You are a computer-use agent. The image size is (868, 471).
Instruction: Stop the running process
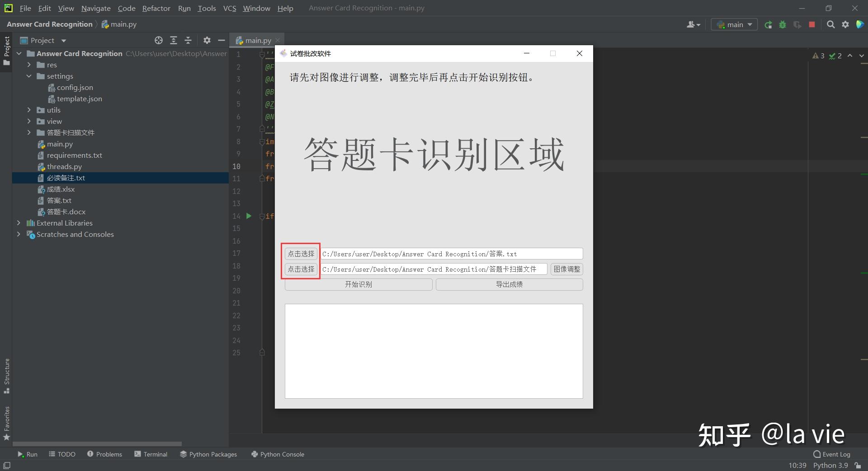coord(811,24)
